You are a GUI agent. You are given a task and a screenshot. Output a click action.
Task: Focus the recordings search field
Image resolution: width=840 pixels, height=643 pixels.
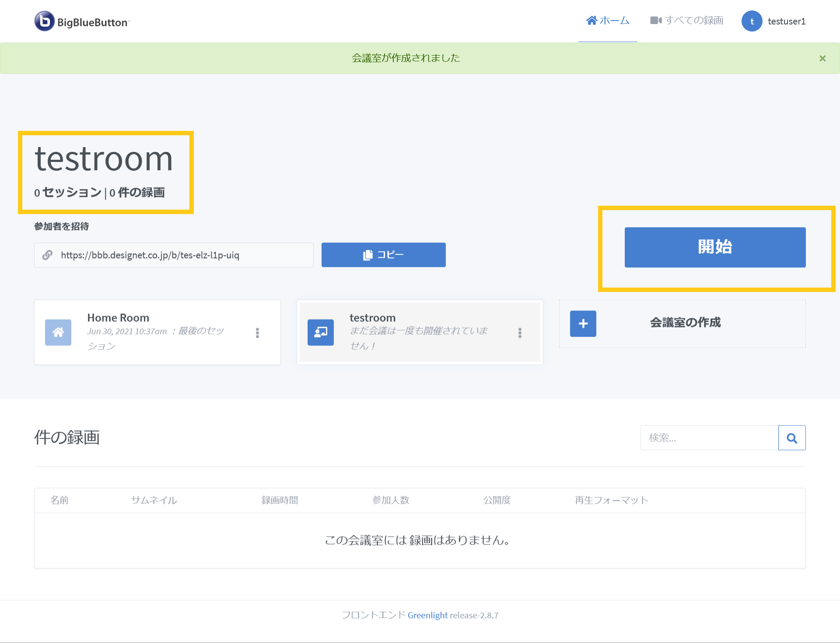click(x=709, y=438)
